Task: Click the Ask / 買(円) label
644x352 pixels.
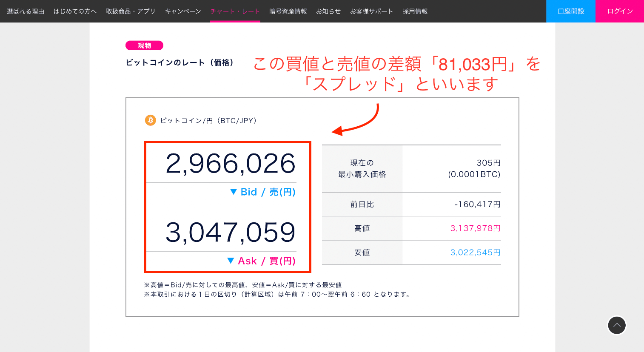Action: tap(267, 261)
